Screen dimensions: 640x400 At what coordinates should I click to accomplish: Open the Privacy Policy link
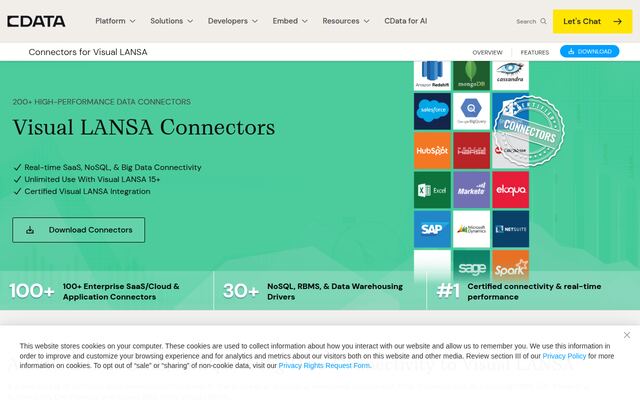pos(564,356)
